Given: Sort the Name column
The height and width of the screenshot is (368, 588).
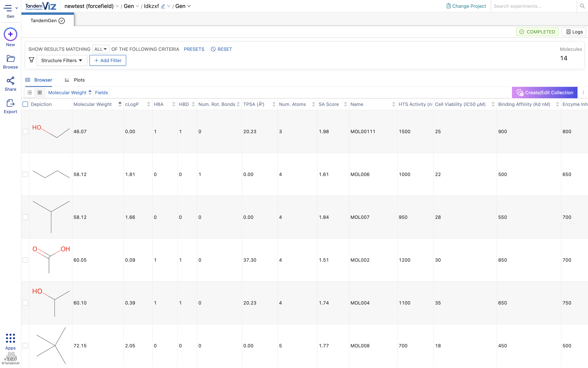Looking at the screenshot, I should click(x=394, y=104).
